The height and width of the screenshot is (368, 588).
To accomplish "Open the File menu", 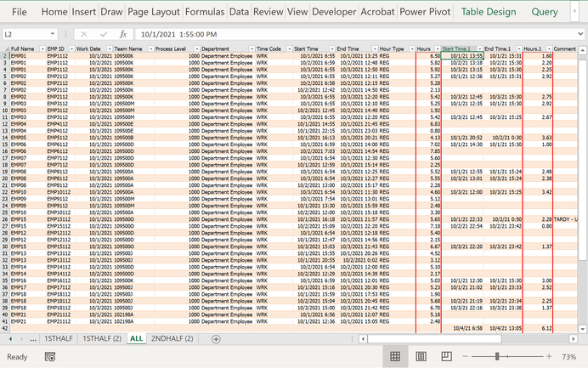I will (20, 12).
